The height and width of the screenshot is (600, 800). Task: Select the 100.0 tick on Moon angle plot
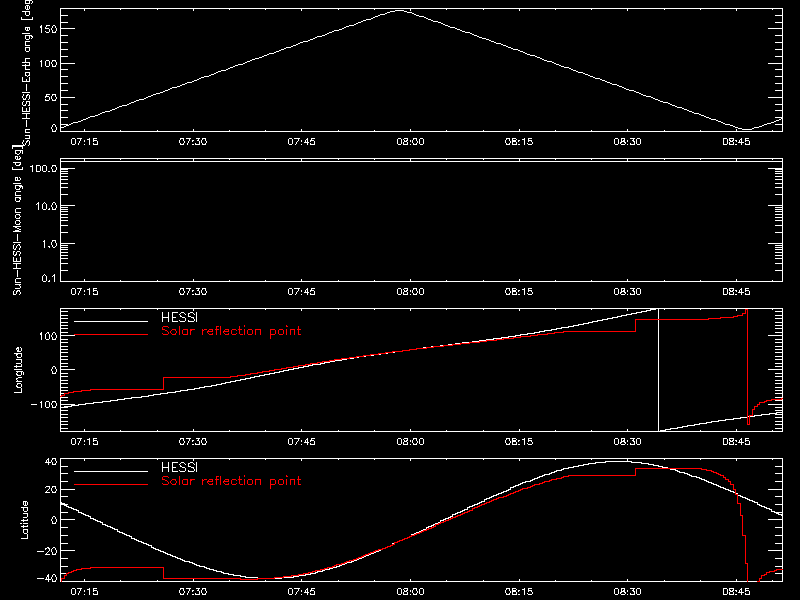coord(43,169)
